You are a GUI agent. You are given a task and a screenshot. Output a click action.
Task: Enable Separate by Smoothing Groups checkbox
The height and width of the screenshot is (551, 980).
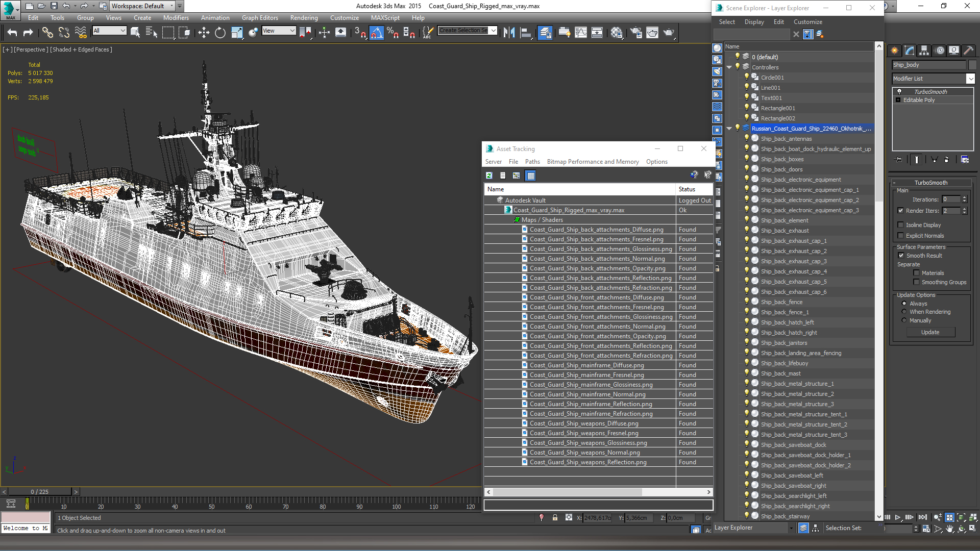tap(916, 282)
